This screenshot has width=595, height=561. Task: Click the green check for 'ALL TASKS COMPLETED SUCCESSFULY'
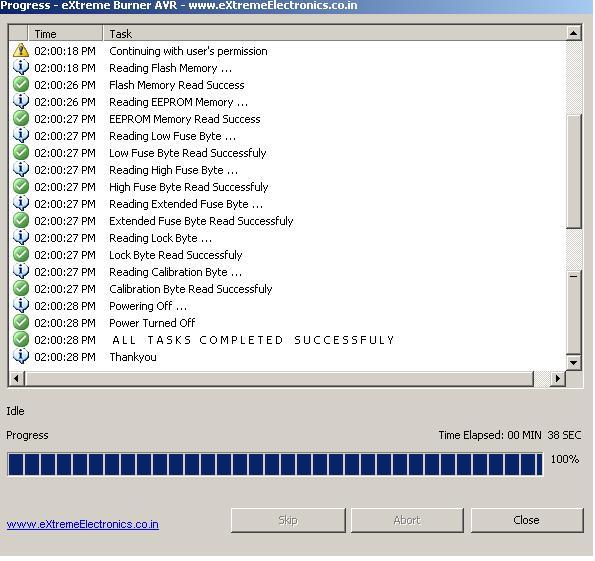click(x=21, y=339)
